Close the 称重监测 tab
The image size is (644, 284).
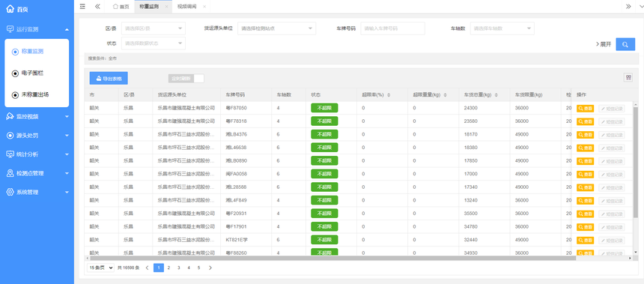[x=166, y=7]
